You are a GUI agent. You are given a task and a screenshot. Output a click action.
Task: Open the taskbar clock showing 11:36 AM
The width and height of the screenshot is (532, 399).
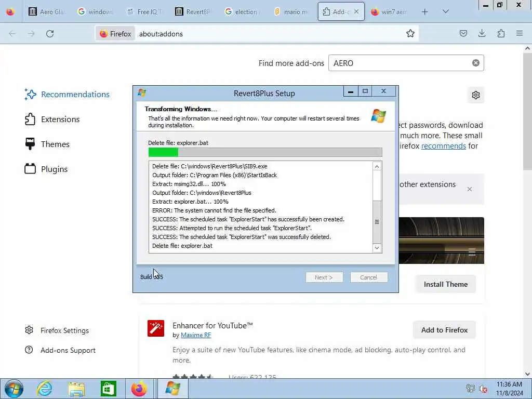(509, 389)
